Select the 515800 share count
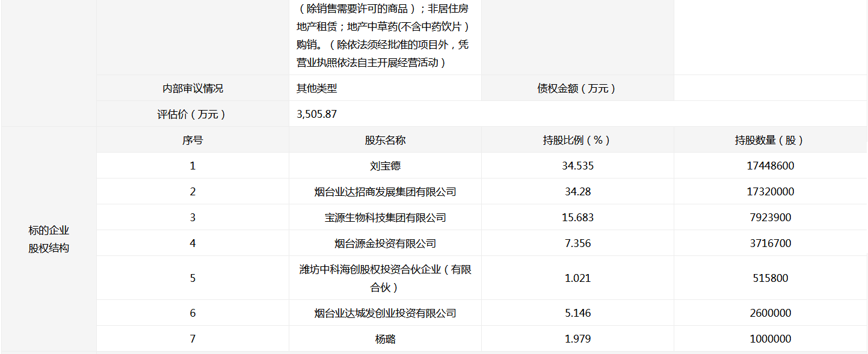The image size is (868, 354). (x=771, y=278)
